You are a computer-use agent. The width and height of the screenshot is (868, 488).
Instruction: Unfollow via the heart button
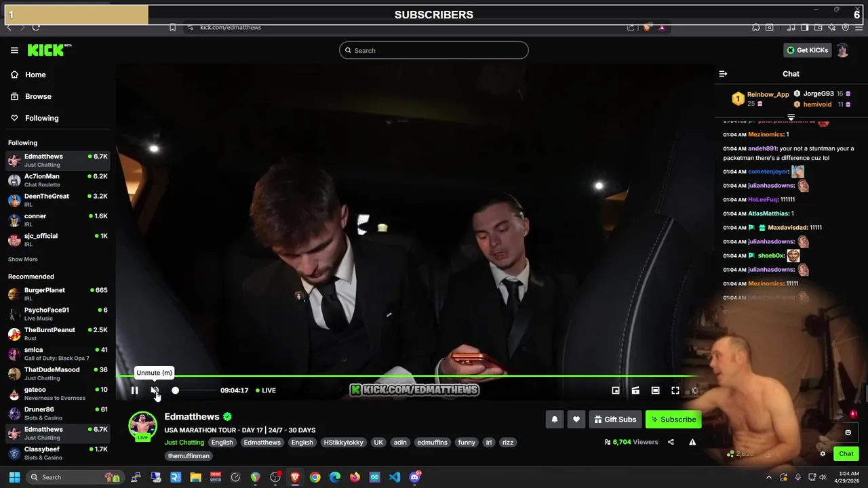click(576, 420)
